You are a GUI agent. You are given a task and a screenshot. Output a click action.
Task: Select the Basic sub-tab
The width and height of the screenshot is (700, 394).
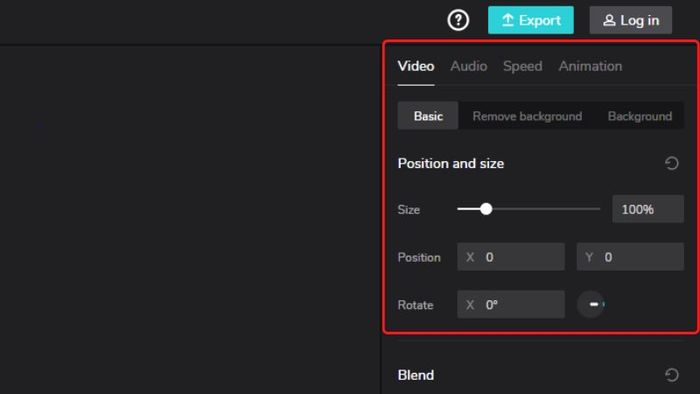click(428, 116)
